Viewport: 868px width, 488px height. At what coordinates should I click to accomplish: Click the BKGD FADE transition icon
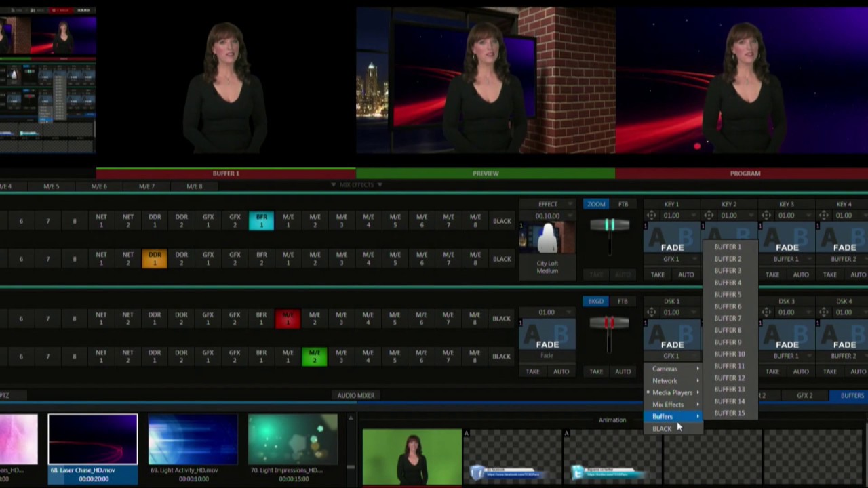pyautogui.click(x=547, y=335)
